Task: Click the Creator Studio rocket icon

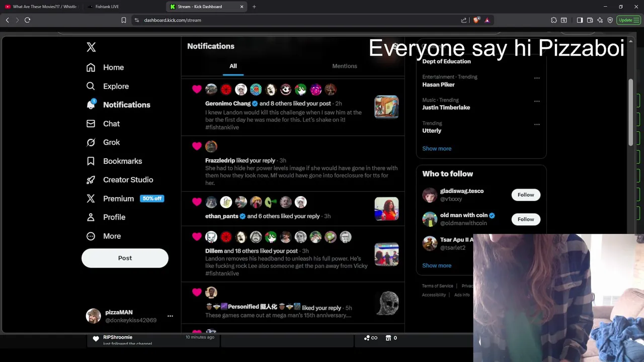Action: pyautogui.click(x=91, y=179)
